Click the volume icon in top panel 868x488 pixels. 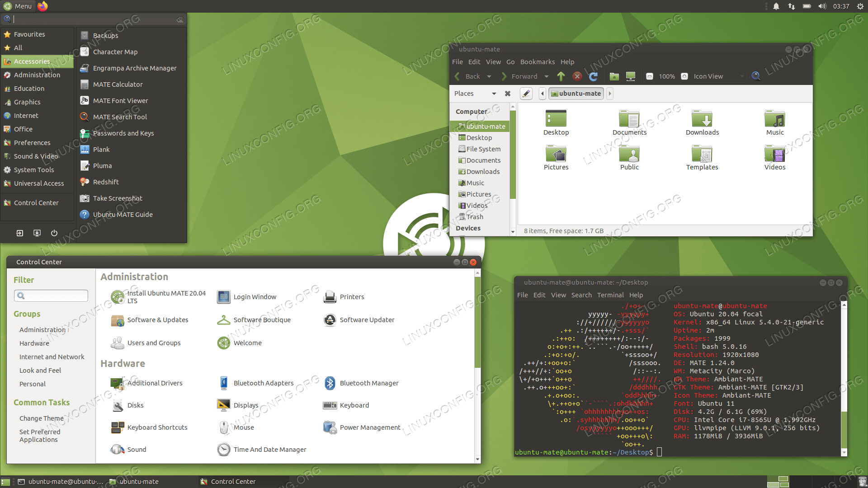point(822,6)
